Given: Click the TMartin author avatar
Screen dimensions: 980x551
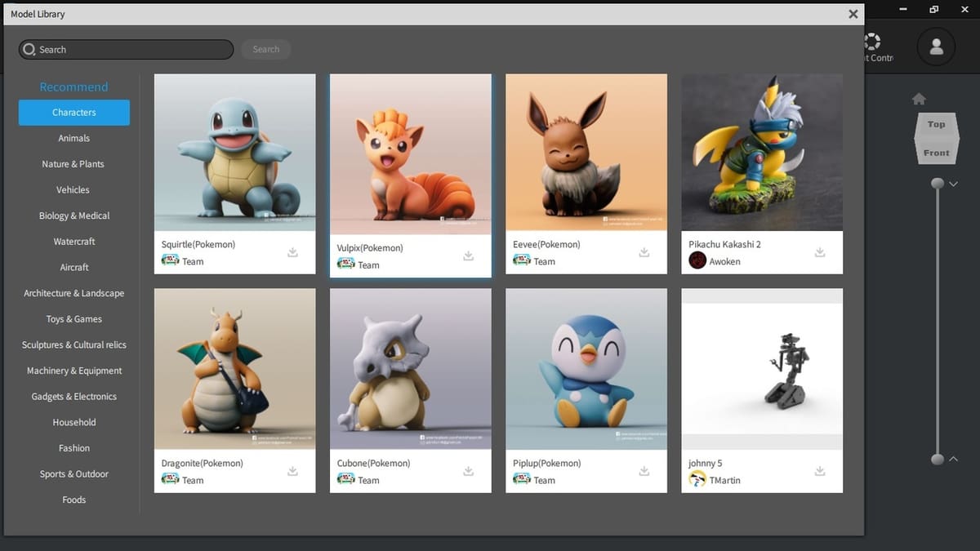Looking at the screenshot, I should tap(697, 479).
